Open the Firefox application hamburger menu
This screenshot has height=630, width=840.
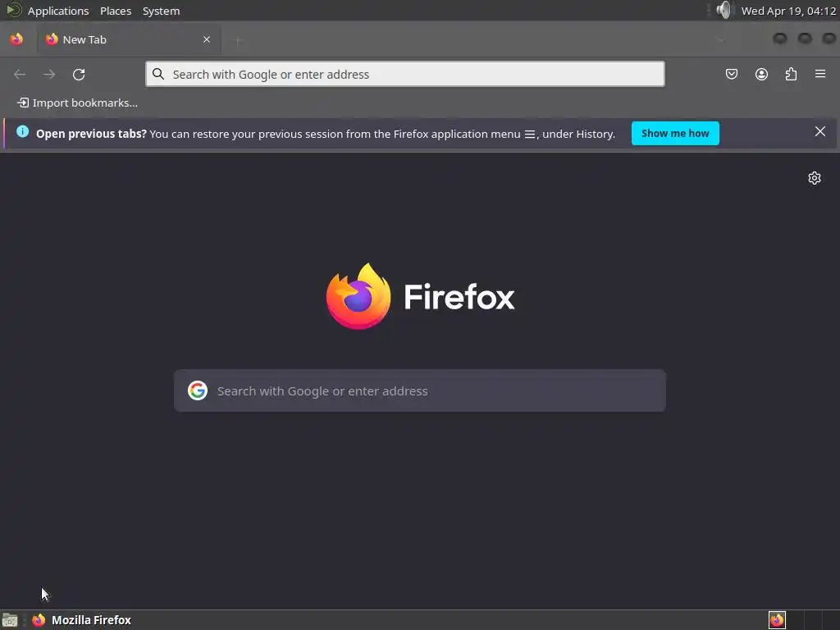click(820, 74)
